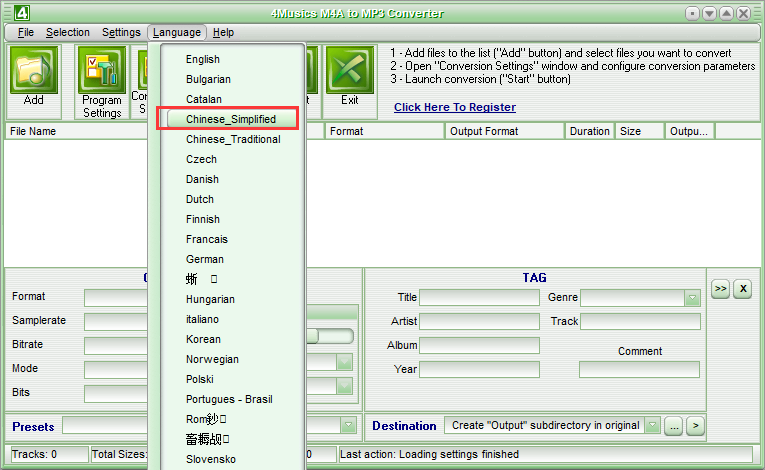
Task: Click the Artist tag input field
Action: point(480,321)
